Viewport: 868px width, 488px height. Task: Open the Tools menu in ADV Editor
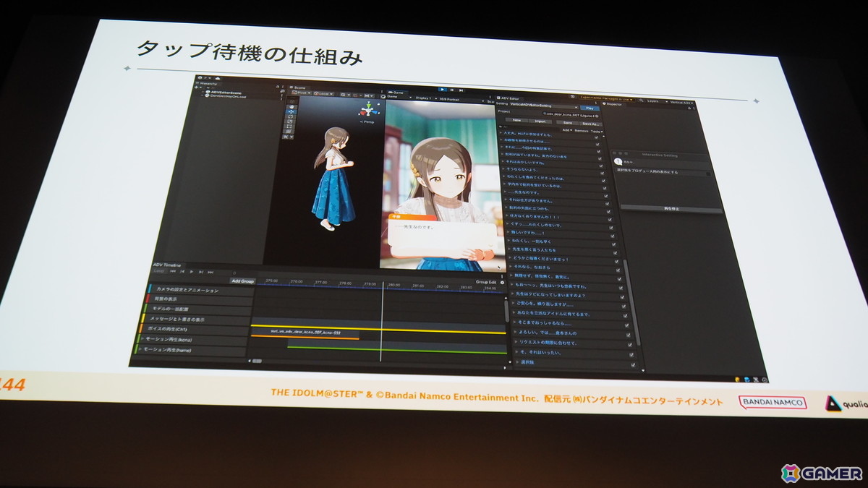(597, 132)
